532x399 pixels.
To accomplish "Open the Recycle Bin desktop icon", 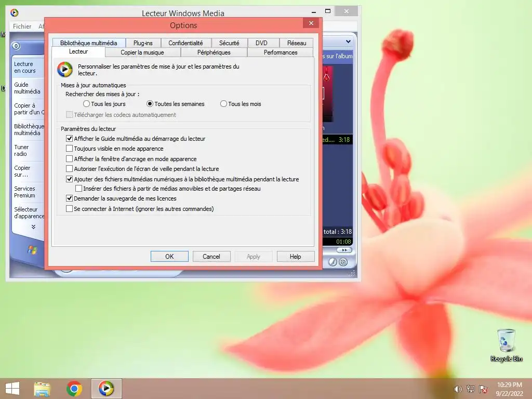I will pos(506,345).
